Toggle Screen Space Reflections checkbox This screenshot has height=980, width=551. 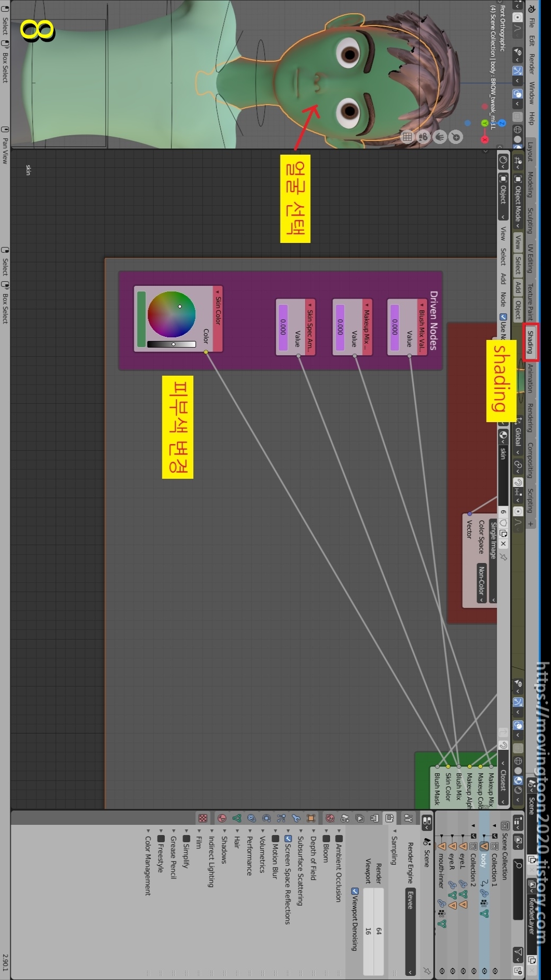[288, 839]
